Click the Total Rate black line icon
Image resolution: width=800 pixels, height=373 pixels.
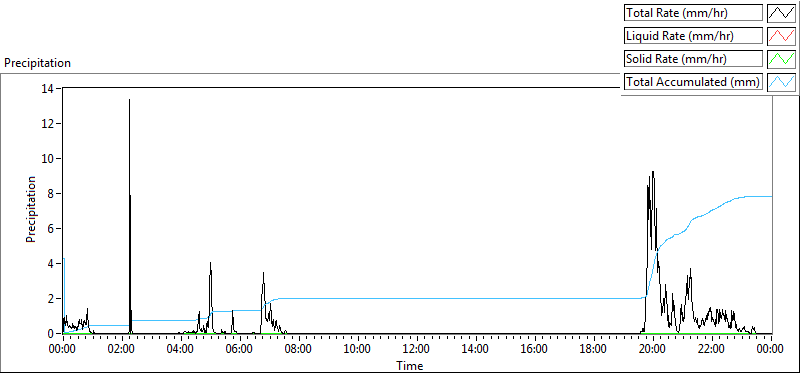781,13
